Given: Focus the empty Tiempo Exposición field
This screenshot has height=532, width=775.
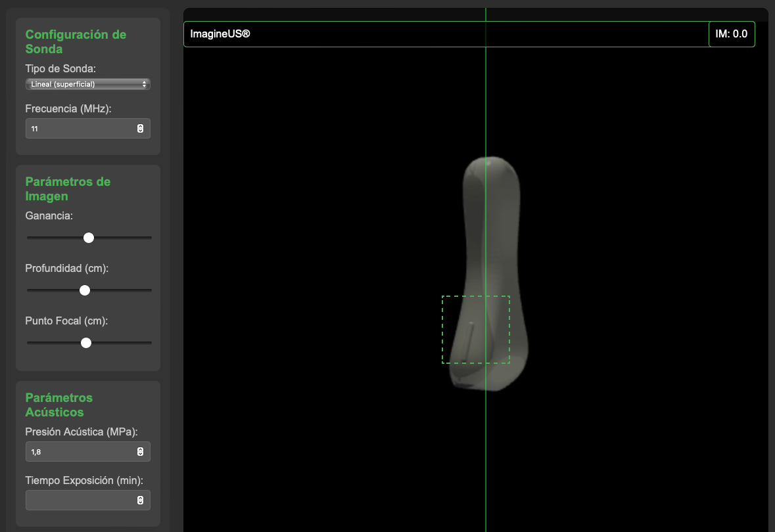Looking at the screenshot, I should 80,500.
